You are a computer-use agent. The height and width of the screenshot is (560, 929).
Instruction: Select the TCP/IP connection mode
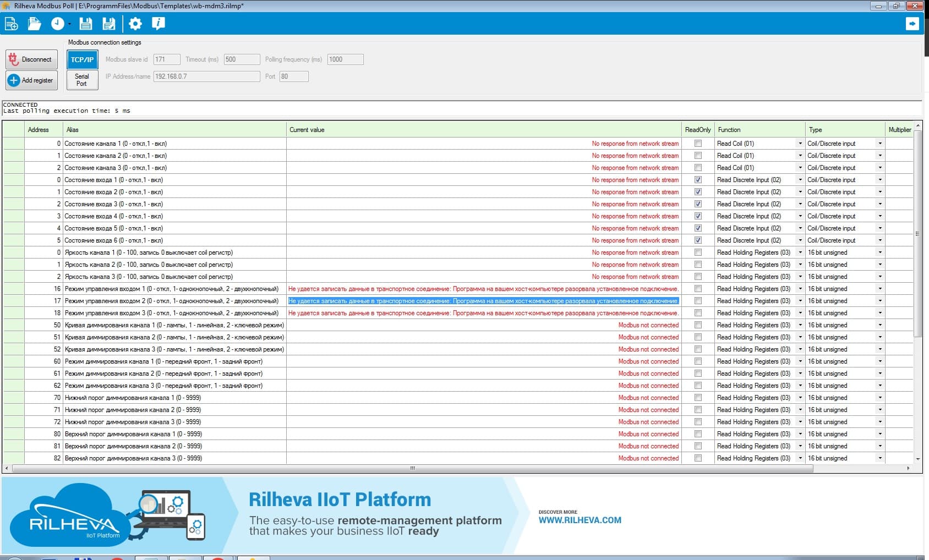(x=83, y=59)
